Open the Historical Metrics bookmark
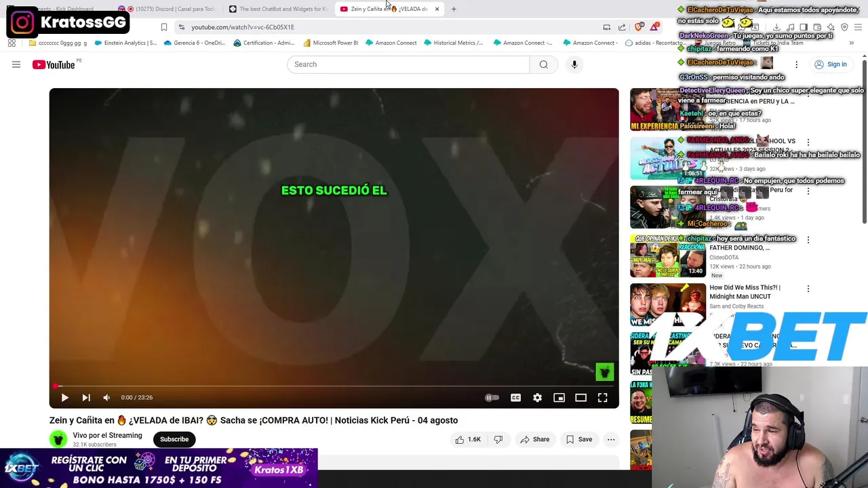 tap(453, 43)
